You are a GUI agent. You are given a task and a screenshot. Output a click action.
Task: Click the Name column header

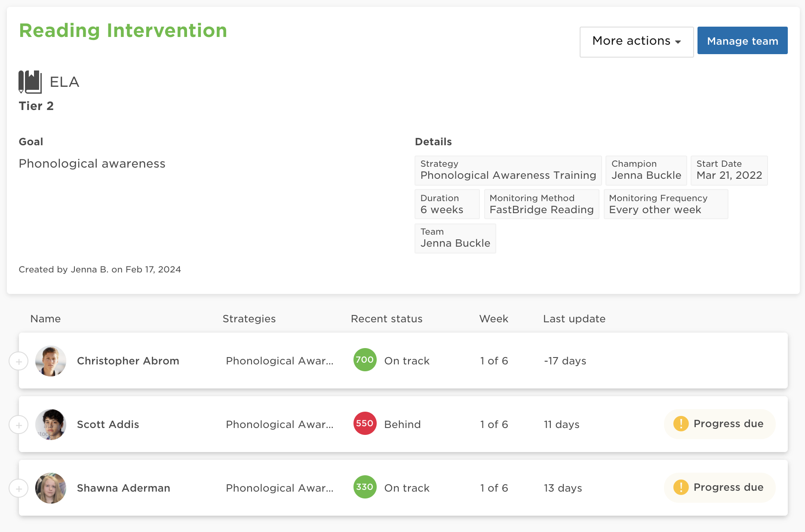click(x=46, y=319)
